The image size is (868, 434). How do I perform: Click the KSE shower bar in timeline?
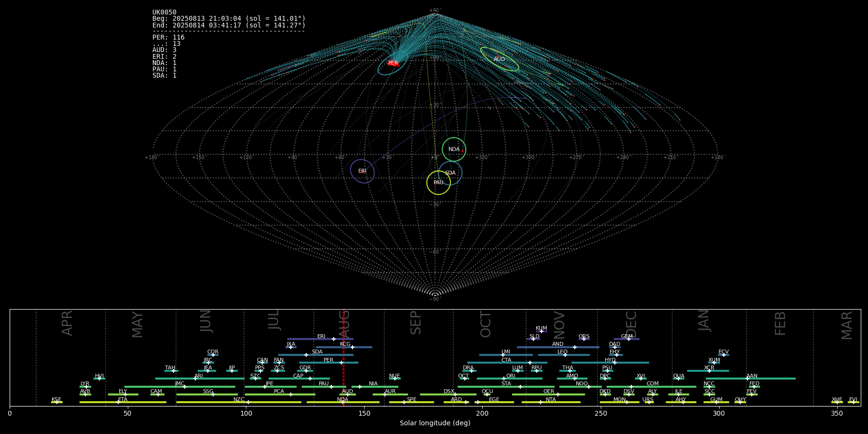pos(57,402)
